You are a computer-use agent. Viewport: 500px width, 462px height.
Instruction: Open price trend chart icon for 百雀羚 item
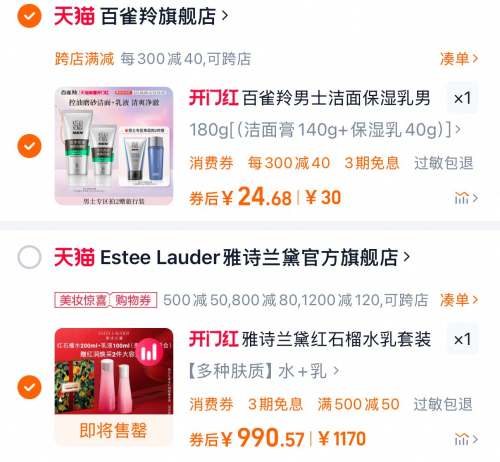click(x=466, y=198)
